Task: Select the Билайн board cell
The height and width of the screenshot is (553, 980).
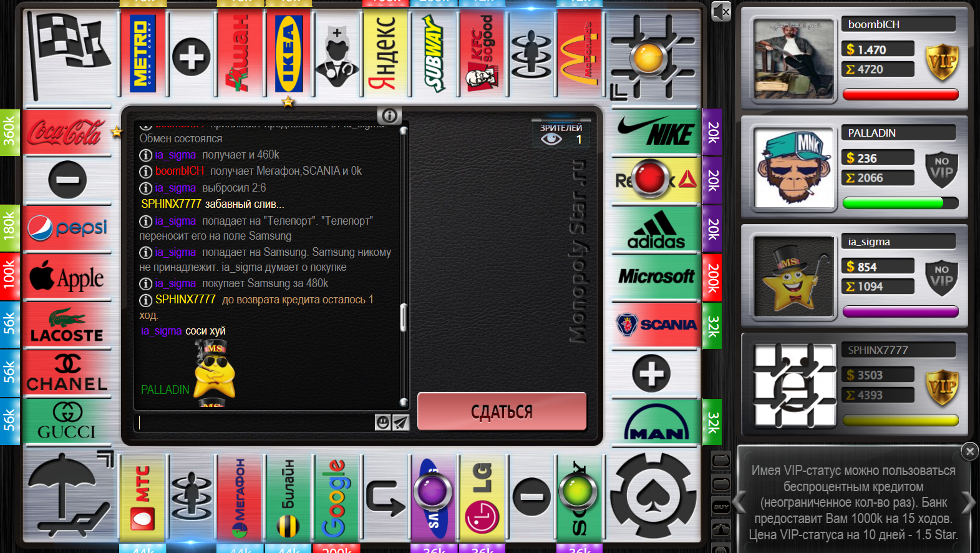Action: (289, 498)
